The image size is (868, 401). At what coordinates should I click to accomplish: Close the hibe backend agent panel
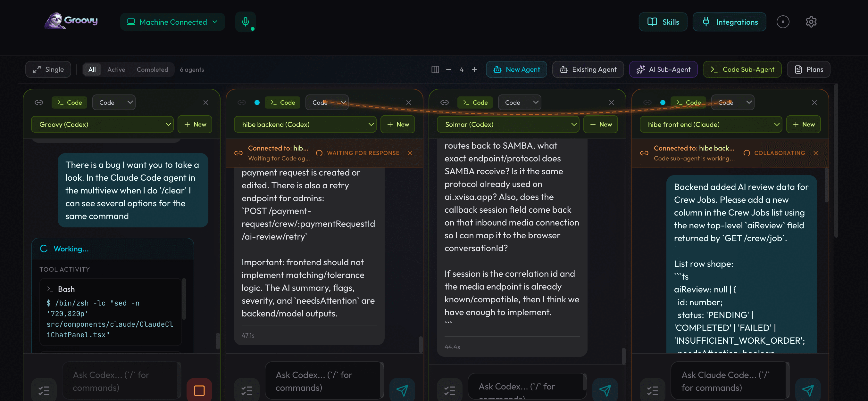pyautogui.click(x=408, y=102)
